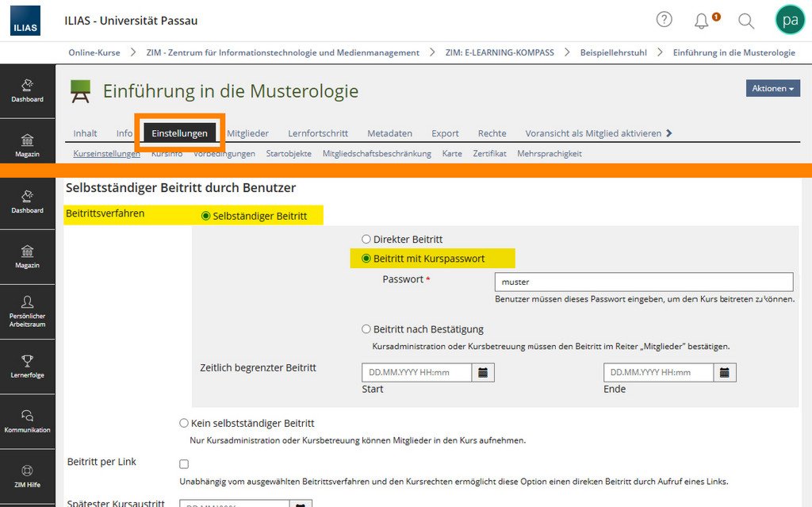Open Magazin in upper sidebar
The height and width of the screenshot is (507, 812).
pos(28,146)
